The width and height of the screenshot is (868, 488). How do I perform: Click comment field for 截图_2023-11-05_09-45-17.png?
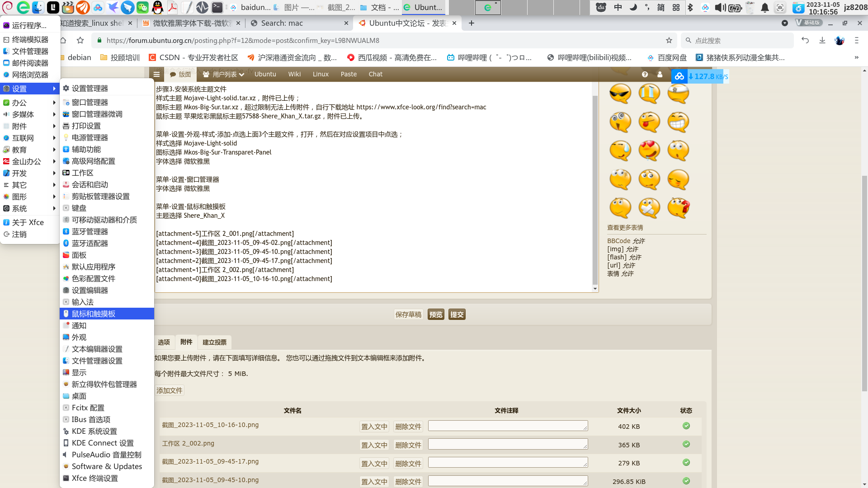tap(508, 462)
